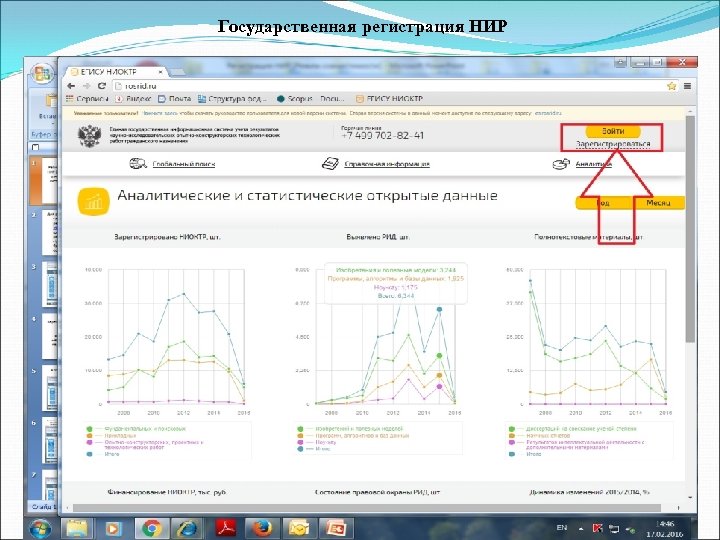Screen dimensions: 720x540
Task: Toggle Результатов интеллектуальной деятельности legend series
Action: [x=576, y=444]
